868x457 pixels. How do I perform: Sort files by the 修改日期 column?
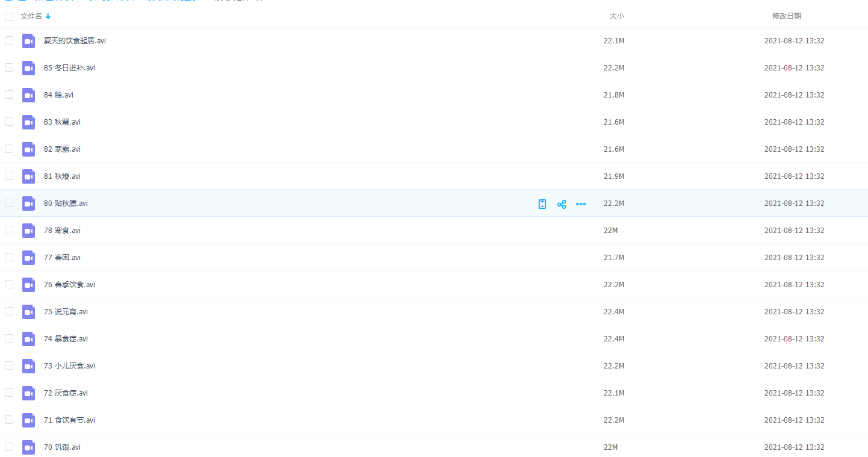tap(786, 16)
